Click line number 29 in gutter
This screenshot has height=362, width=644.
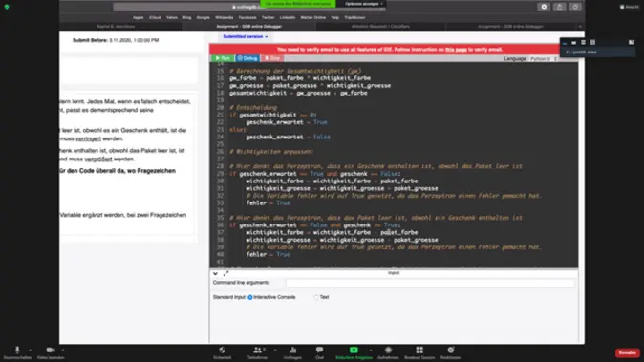(x=220, y=174)
